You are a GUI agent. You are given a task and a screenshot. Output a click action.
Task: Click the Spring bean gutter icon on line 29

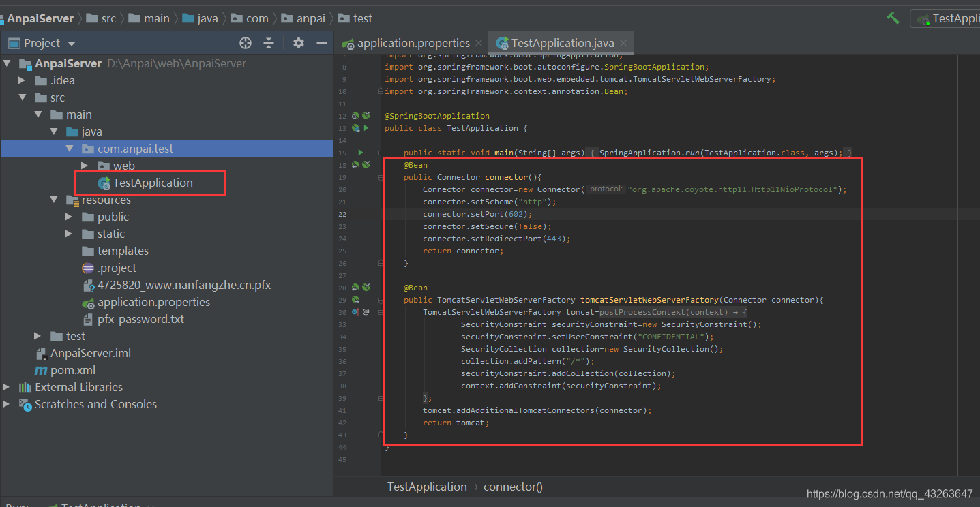[355, 300]
